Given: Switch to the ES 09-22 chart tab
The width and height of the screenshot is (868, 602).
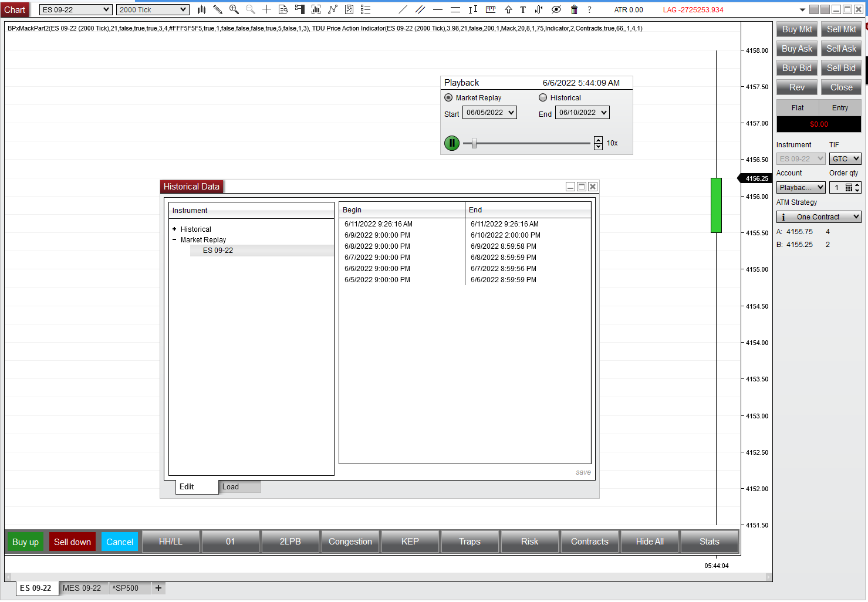Looking at the screenshot, I should pyautogui.click(x=36, y=589).
